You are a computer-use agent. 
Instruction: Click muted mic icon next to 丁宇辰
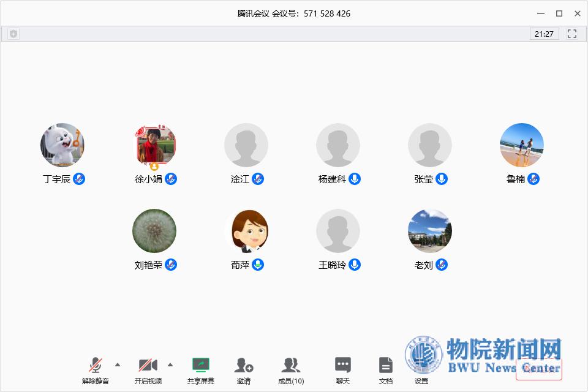(x=79, y=179)
